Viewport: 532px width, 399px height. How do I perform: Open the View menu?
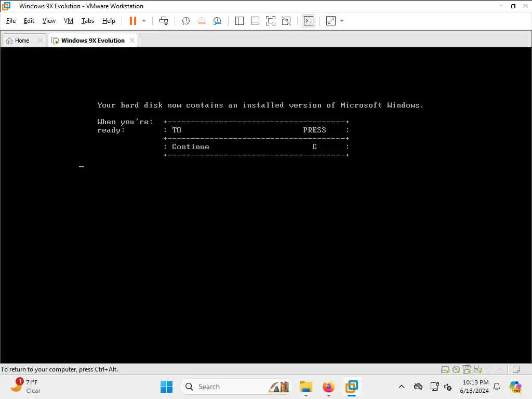click(49, 21)
